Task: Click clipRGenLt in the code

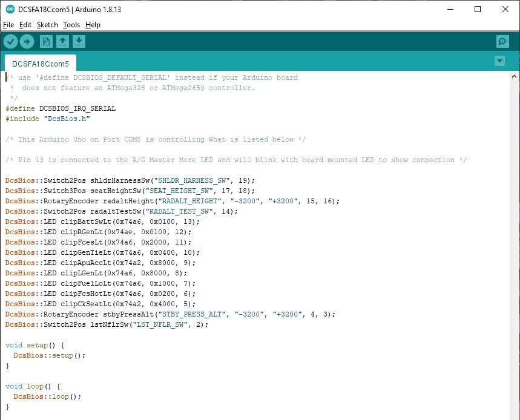Action: click(82, 232)
